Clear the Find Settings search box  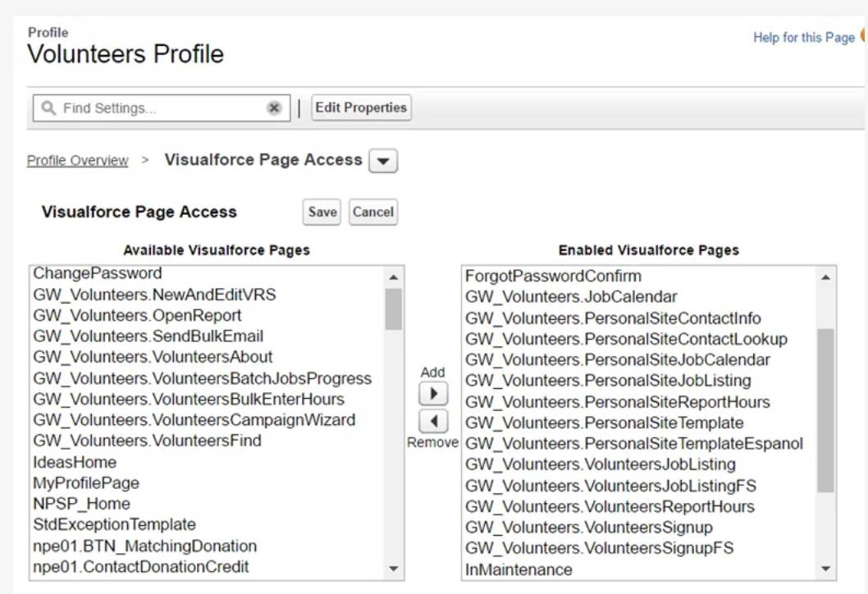[x=274, y=108]
